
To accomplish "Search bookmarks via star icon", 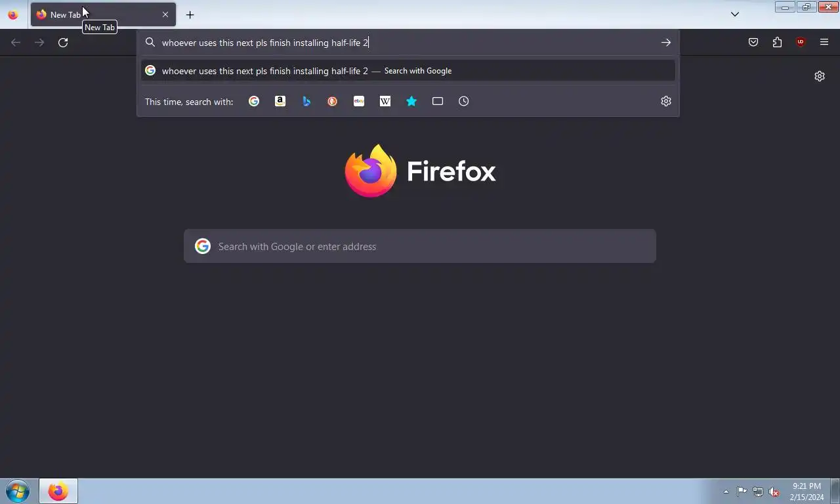I will click(411, 101).
